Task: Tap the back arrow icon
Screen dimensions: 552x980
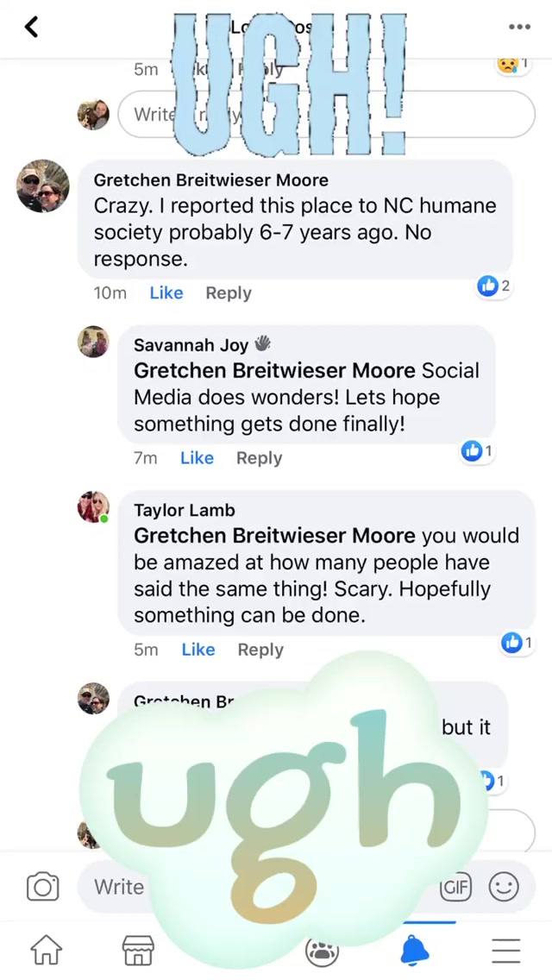Action: 32,27
